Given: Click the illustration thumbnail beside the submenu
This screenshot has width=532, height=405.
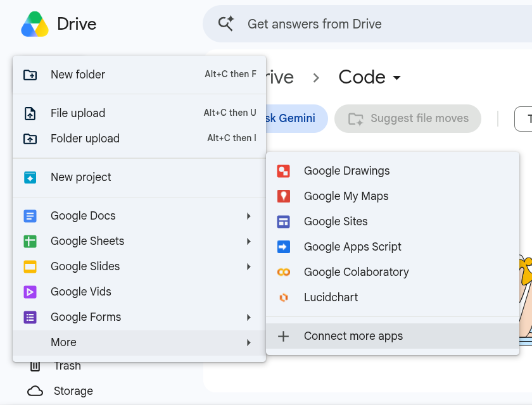Looking at the screenshot, I should coord(526,300).
